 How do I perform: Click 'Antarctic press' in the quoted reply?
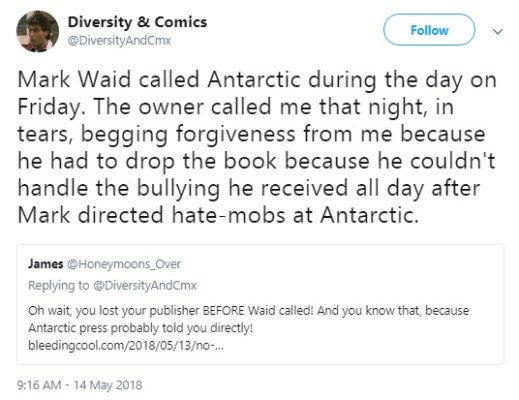click(x=68, y=328)
